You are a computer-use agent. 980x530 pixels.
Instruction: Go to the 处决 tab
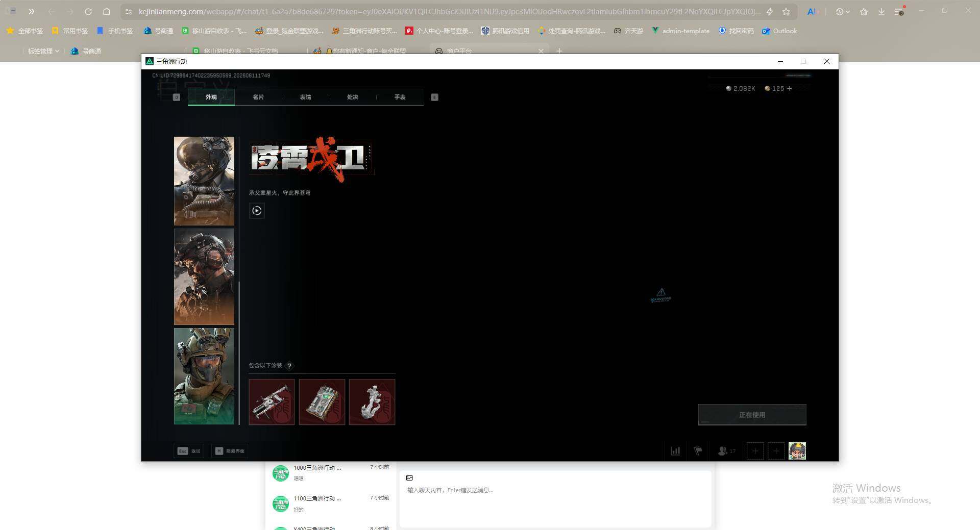click(x=352, y=97)
